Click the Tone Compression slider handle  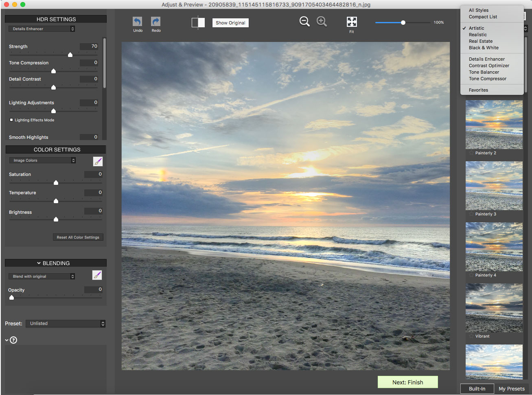pyautogui.click(x=53, y=71)
